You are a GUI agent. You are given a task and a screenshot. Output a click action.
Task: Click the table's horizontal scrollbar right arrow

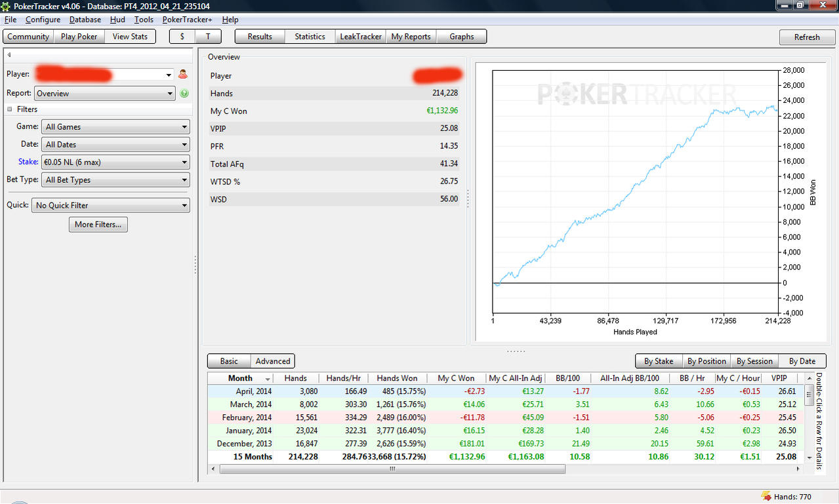pyautogui.click(x=798, y=469)
